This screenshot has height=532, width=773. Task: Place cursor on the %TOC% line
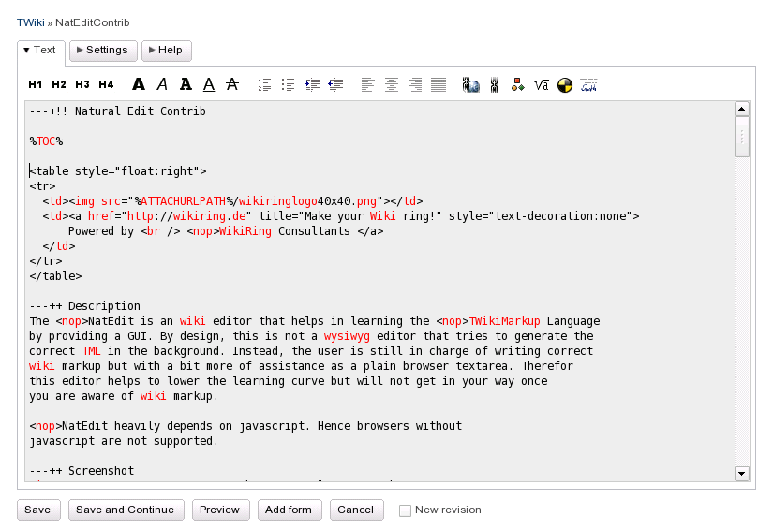point(46,141)
